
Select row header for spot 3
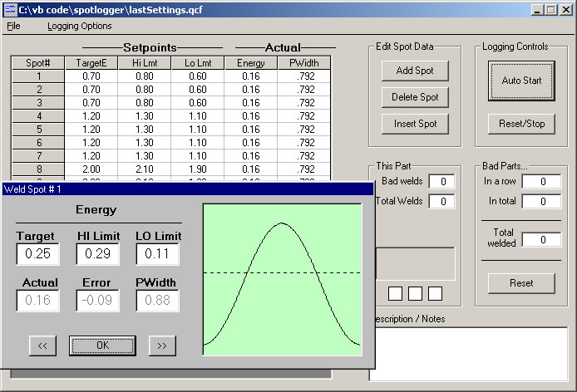38,103
